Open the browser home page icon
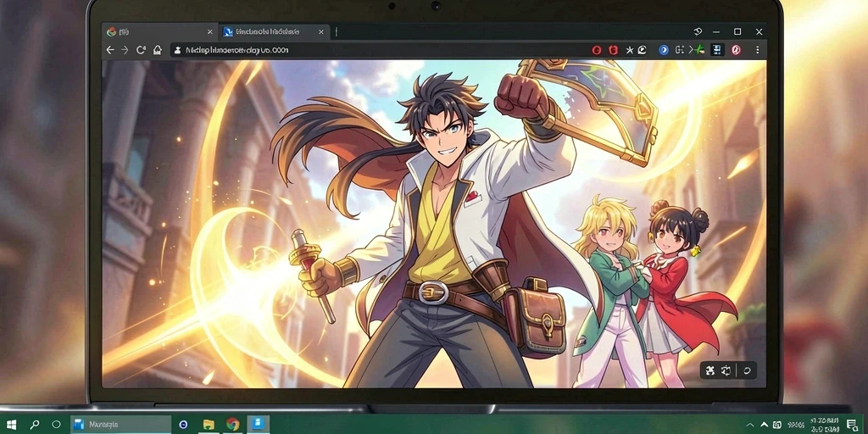Viewport: 868px width, 434px height. 157,50
